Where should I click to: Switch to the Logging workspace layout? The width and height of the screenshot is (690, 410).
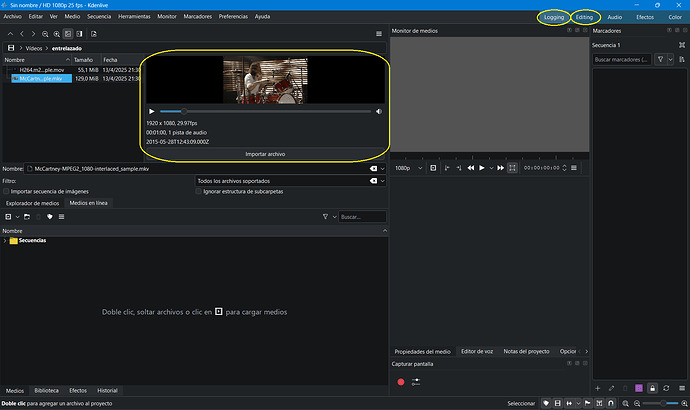pyautogui.click(x=553, y=17)
